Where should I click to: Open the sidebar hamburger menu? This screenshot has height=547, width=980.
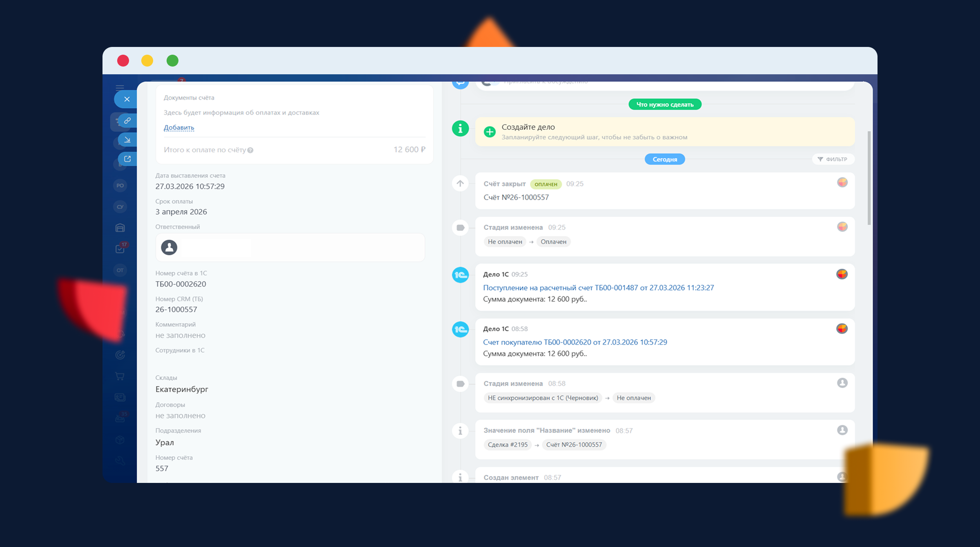(x=120, y=87)
